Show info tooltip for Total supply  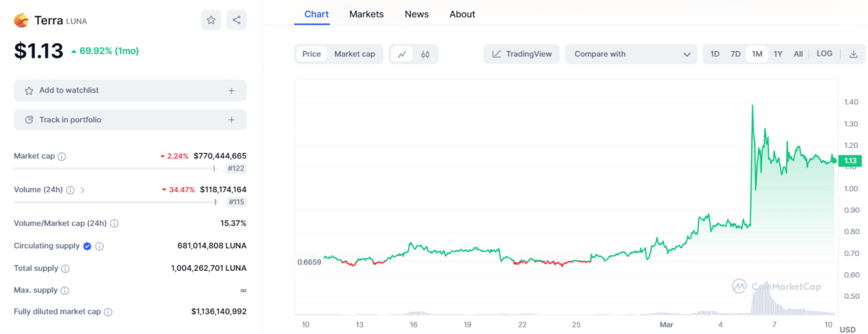(65, 268)
